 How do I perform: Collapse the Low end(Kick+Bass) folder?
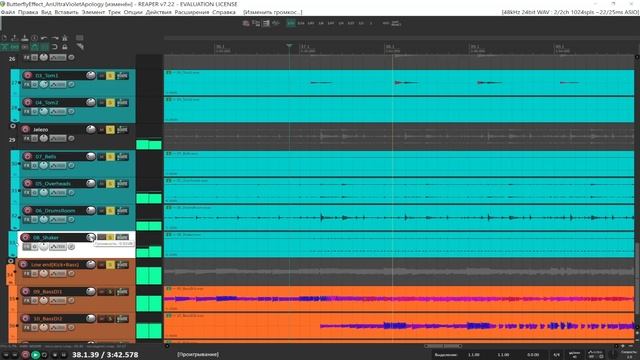(11, 261)
